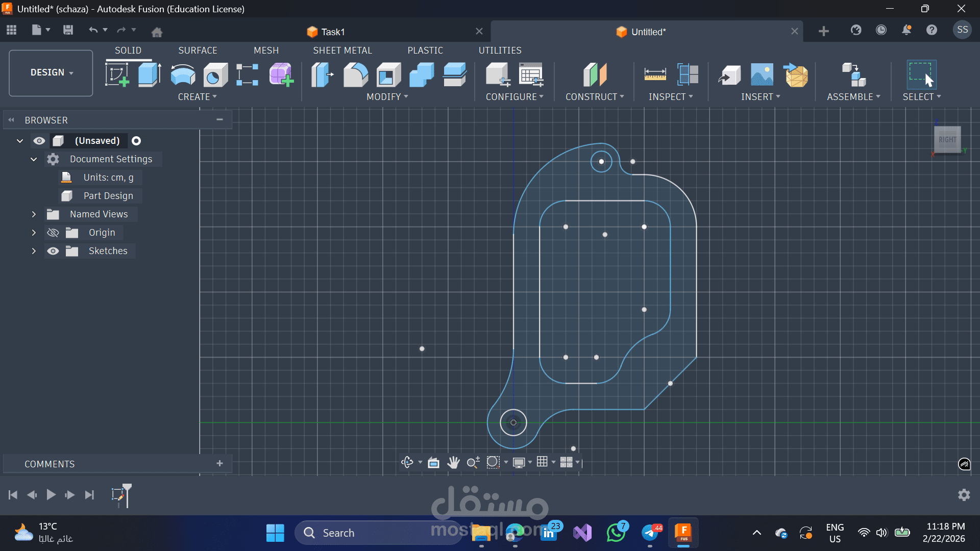Select the Pan hand tool

pyautogui.click(x=453, y=462)
